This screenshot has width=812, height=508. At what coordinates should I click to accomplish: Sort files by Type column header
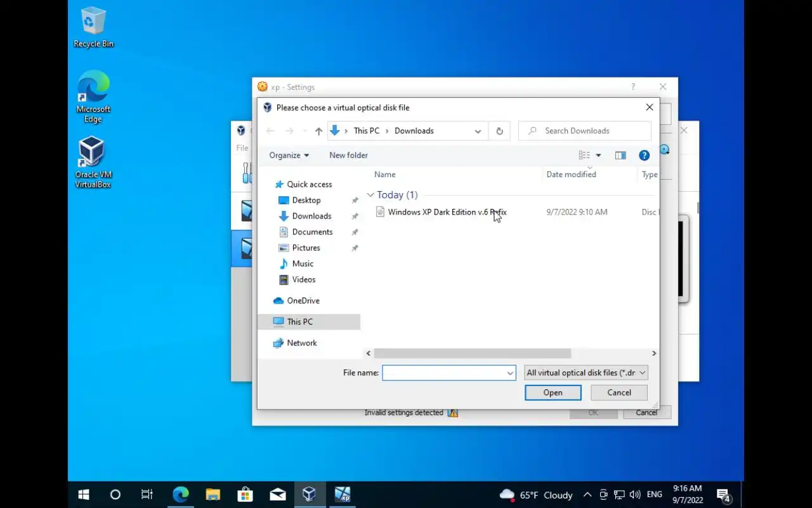648,175
